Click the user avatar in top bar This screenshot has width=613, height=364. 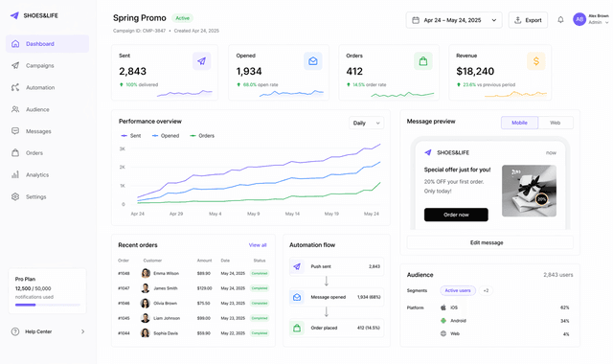pyautogui.click(x=579, y=19)
